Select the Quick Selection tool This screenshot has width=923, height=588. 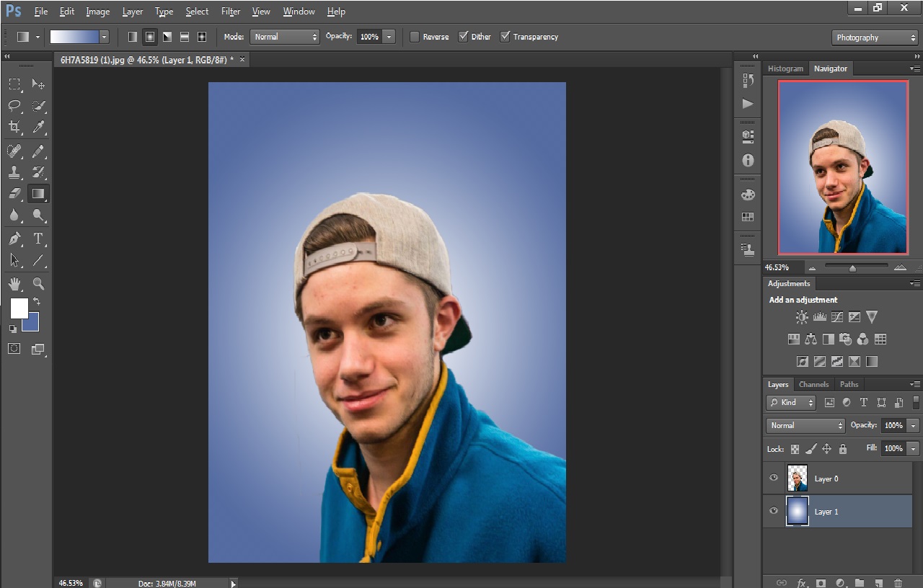point(39,106)
